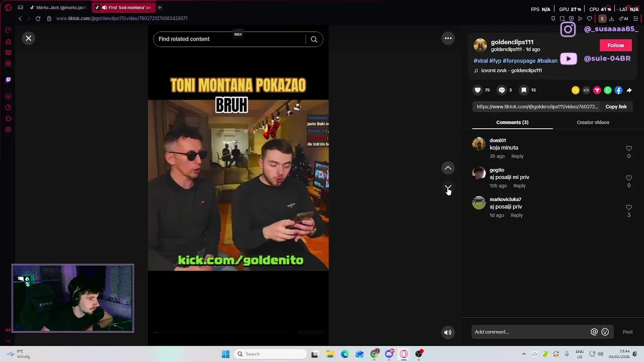Screen dimensions: 644x362
Task: Click the heart bookmark icon in toolbar
Action: [x=590, y=19]
